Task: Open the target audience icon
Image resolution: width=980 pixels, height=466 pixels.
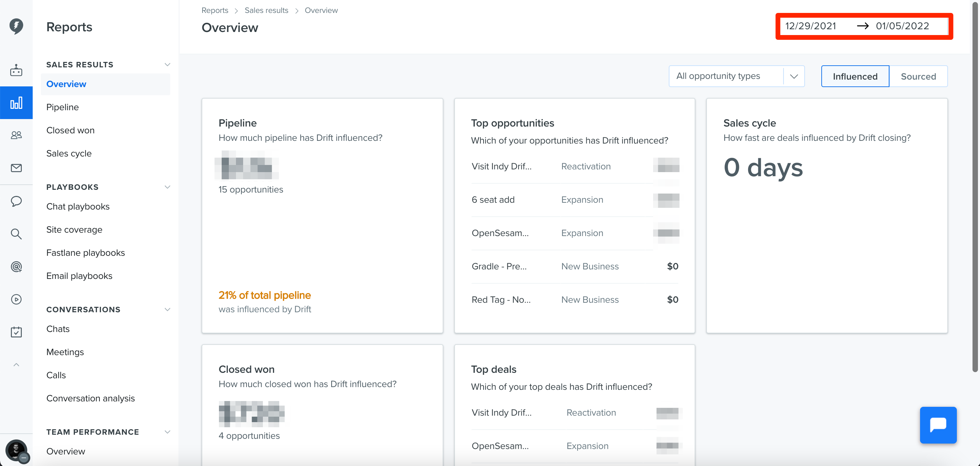Action: click(16, 266)
